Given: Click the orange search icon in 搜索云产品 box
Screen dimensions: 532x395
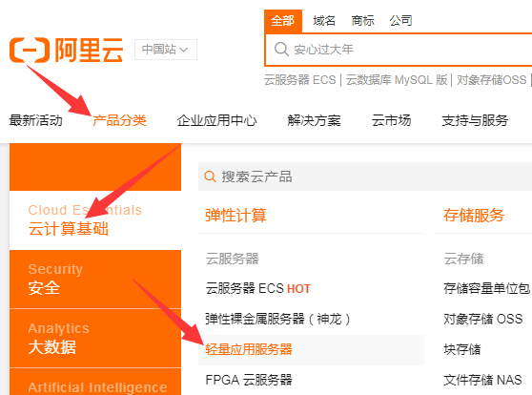Looking at the screenshot, I should [x=210, y=177].
